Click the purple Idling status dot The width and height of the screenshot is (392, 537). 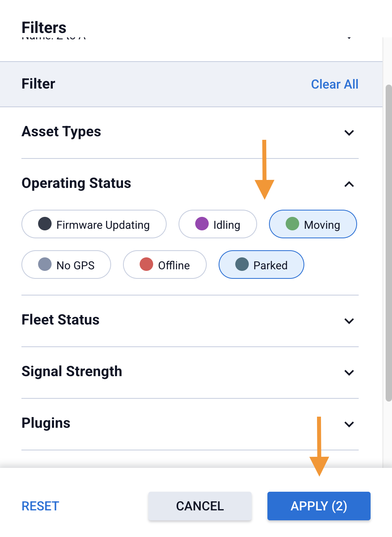pyautogui.click(x=202, y=224)
